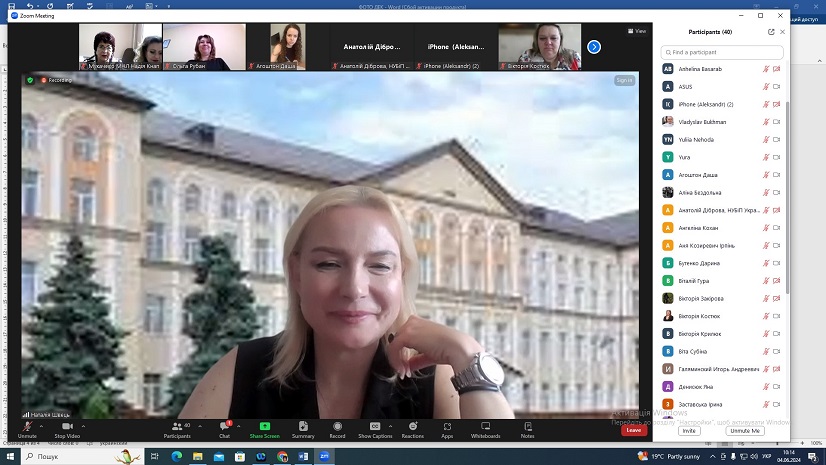Close the Participants panel
This screenshot has width=826, height=465.
point(782,32)
